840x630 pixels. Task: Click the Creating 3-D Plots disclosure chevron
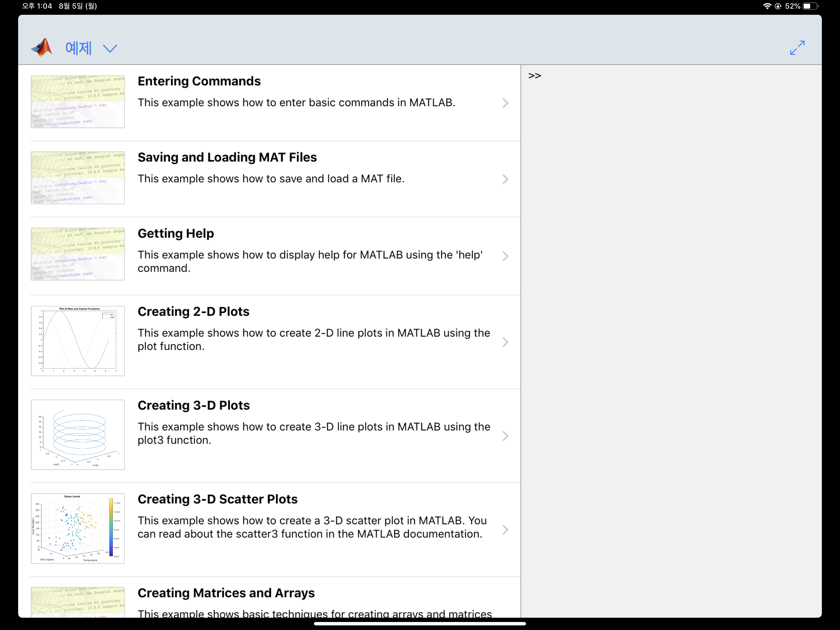point(505,436)
